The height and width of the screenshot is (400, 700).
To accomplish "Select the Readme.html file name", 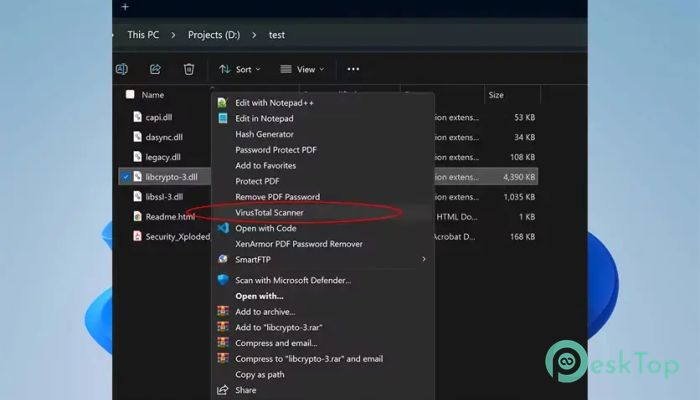I will tap(170, 217).
